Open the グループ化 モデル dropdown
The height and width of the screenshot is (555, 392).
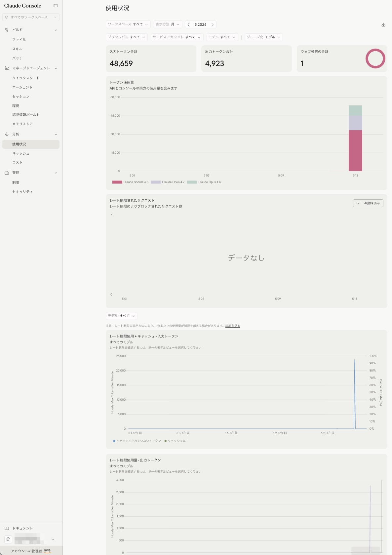(263, 37)
